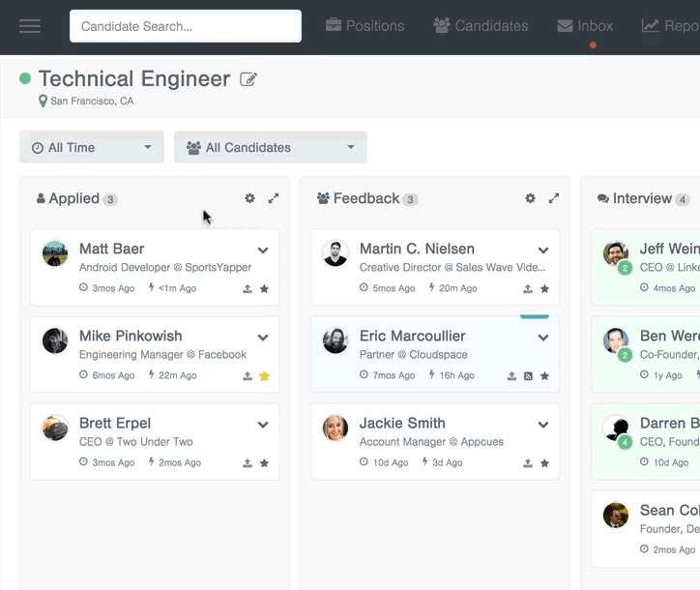700x590 pixels.
Task: Expand the Applied column to fullscreen
Action: pyautogui.click(x=274, y=198)
